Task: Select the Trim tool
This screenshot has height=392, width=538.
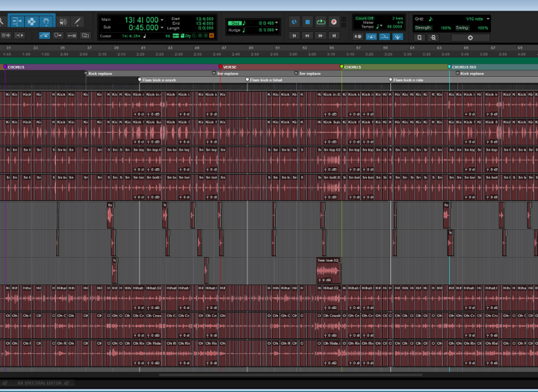Action: [x=16, y=22]
